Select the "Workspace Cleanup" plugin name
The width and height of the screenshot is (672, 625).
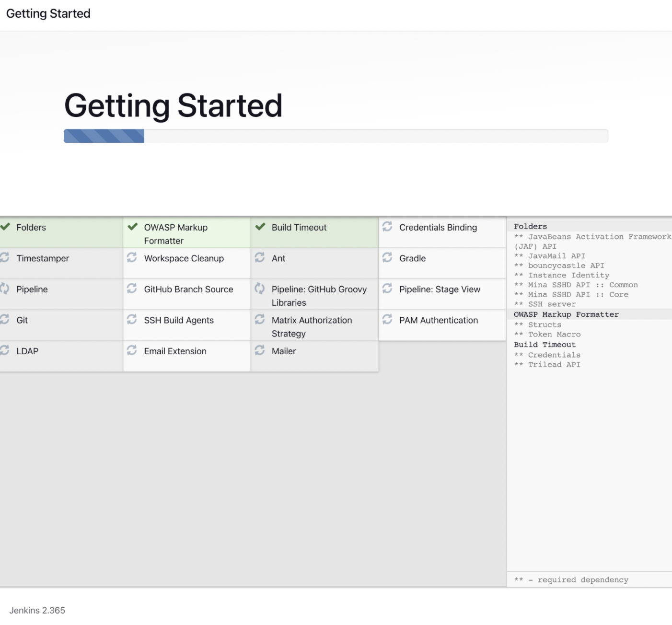(184, 258)
